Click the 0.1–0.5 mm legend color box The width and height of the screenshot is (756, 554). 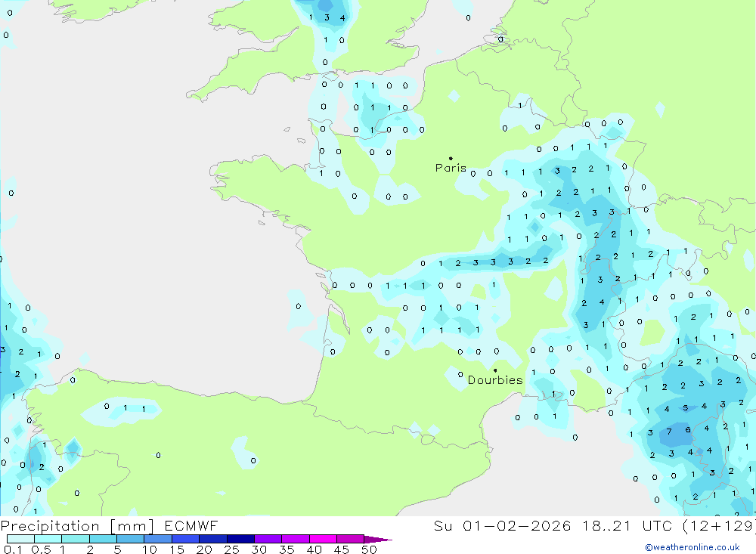click(x=20, y=539)
